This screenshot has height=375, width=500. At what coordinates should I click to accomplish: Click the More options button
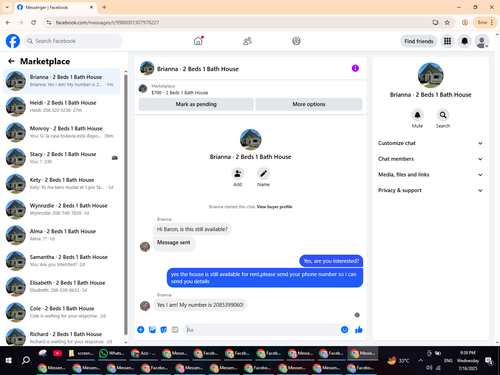[x=309, y=104]
